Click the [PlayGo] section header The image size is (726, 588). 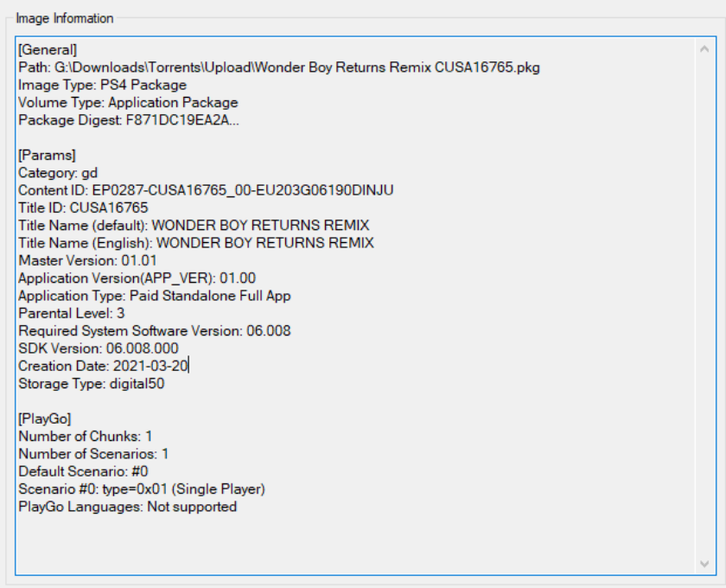[45, 419]
